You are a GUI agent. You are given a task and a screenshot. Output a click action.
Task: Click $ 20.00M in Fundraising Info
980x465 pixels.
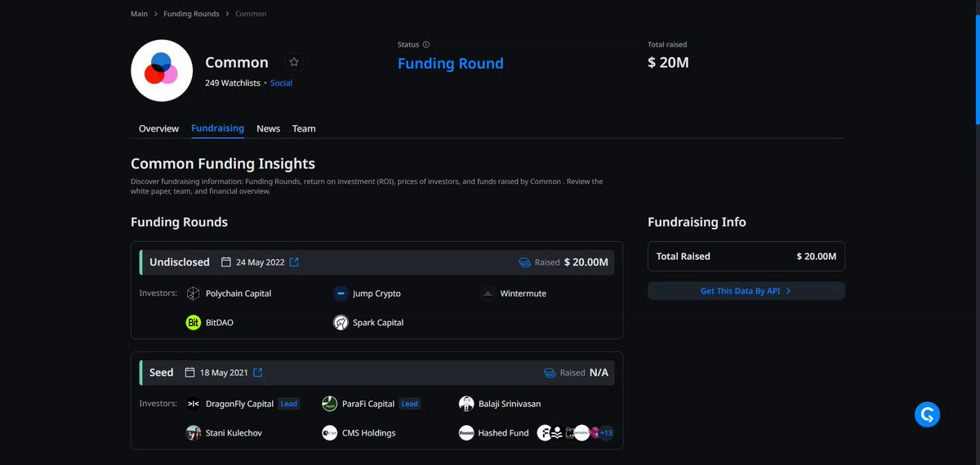817,257
